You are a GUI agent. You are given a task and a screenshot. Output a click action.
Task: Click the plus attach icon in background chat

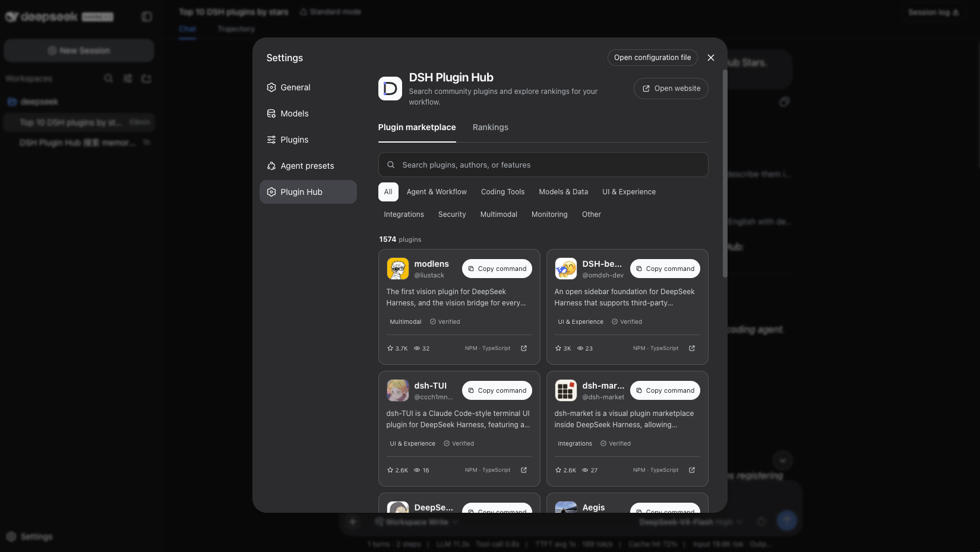point(353,522)
